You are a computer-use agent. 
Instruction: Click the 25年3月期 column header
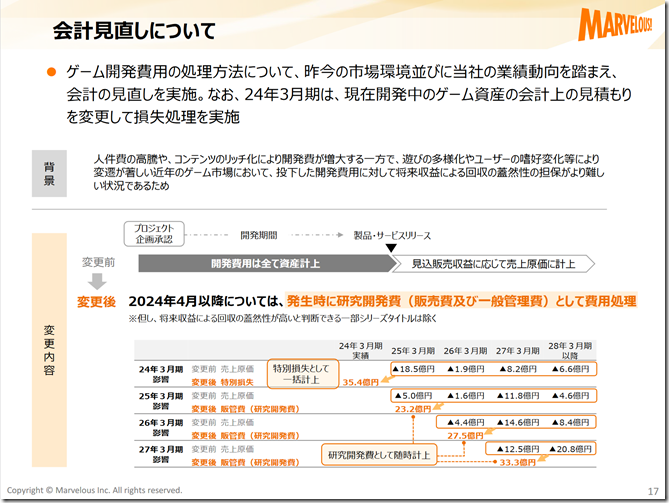(413, 351)
